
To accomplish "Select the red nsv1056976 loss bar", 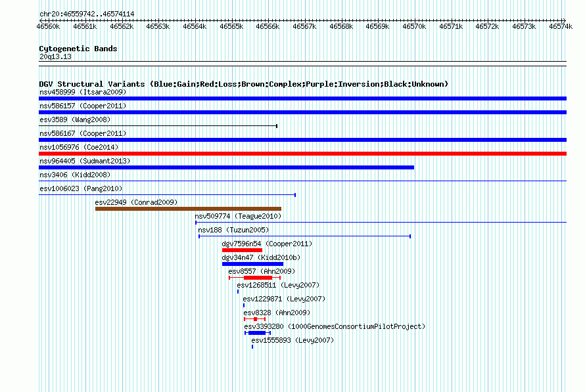I will pyautogui.click(x=302, y=154).
